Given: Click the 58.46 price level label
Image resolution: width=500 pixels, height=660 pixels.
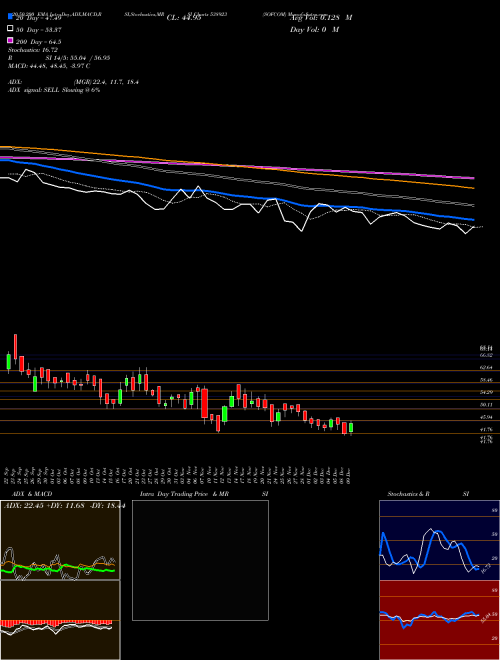Looking at the screenshot, I should click(487, 380).
